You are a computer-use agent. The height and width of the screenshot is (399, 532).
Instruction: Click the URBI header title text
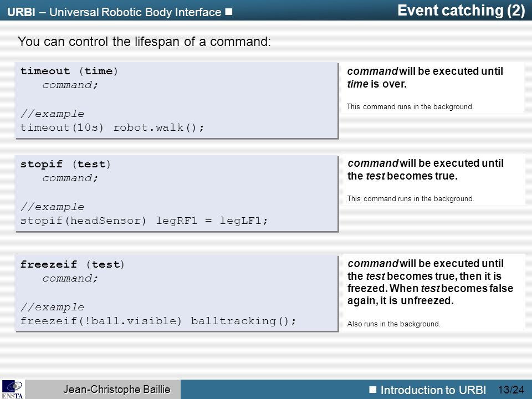114,12
